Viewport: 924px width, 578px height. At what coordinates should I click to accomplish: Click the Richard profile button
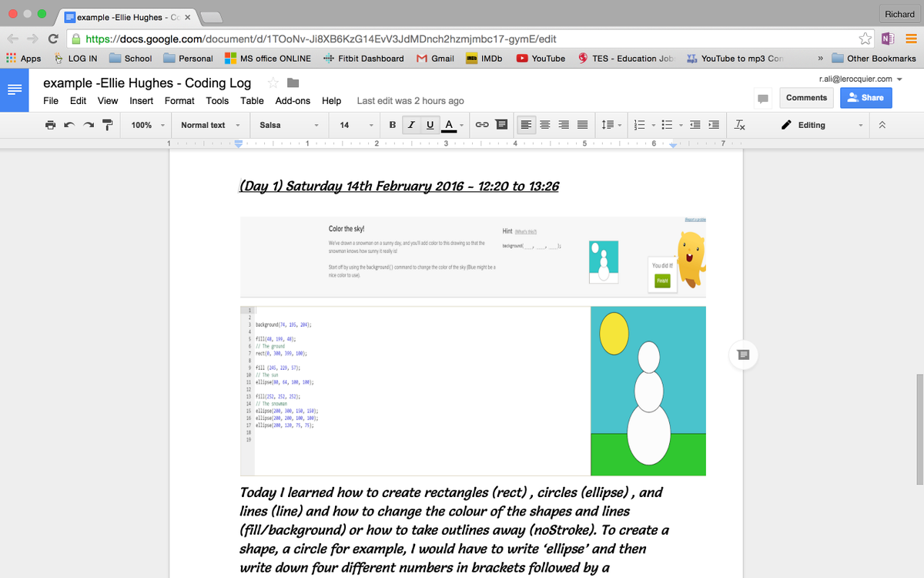point(899,14)
